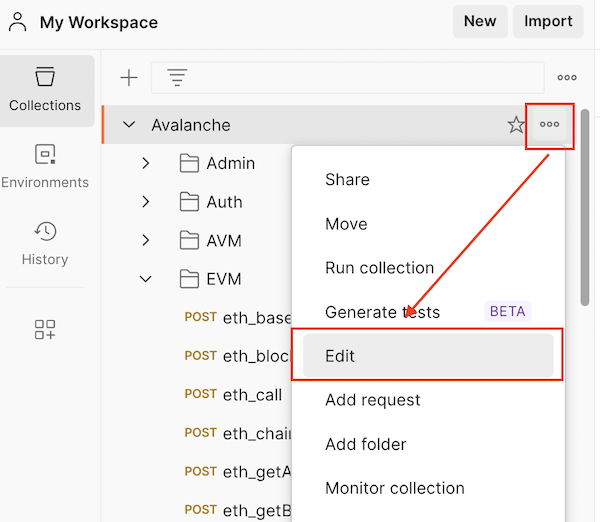Click the plus icon to create collection

coord(129,77)
